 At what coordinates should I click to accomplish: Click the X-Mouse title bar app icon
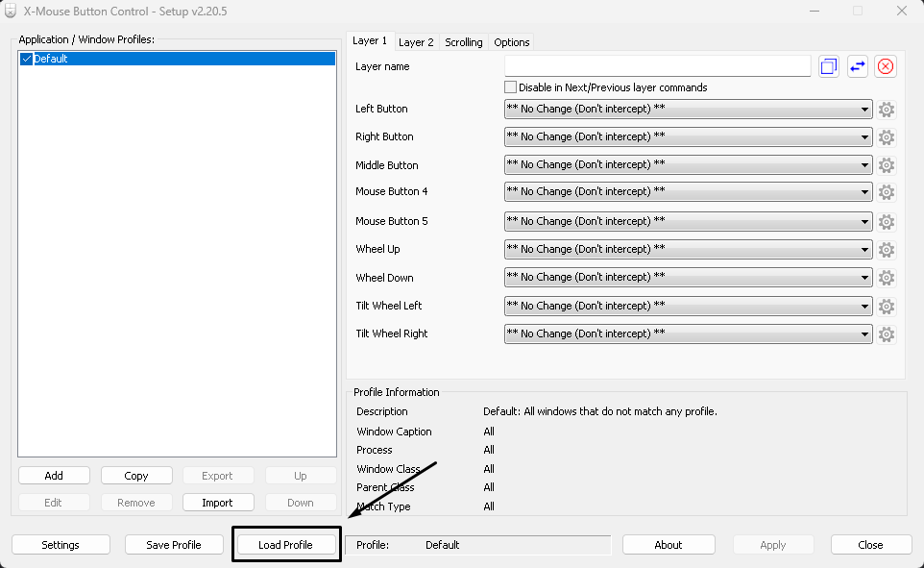[10, 11]
